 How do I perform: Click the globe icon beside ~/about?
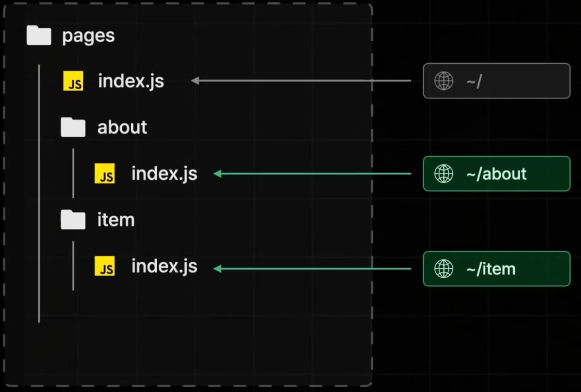tap(444, 174)
